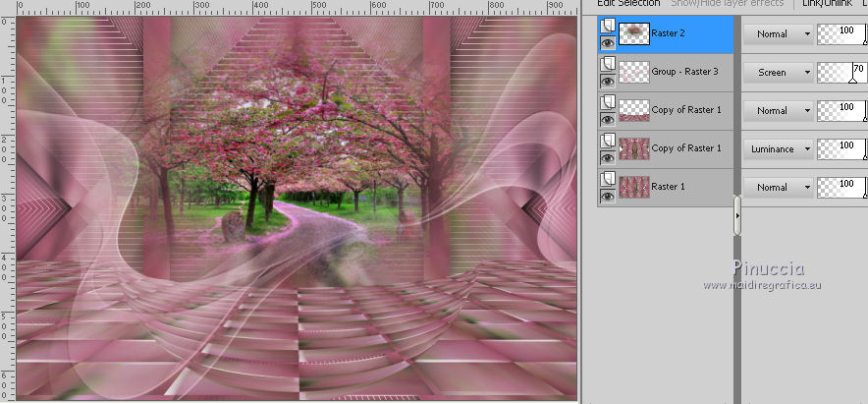Click the Edit Selection button in the layers toolbar
868x404 pixels.
[x=628, y=3]
